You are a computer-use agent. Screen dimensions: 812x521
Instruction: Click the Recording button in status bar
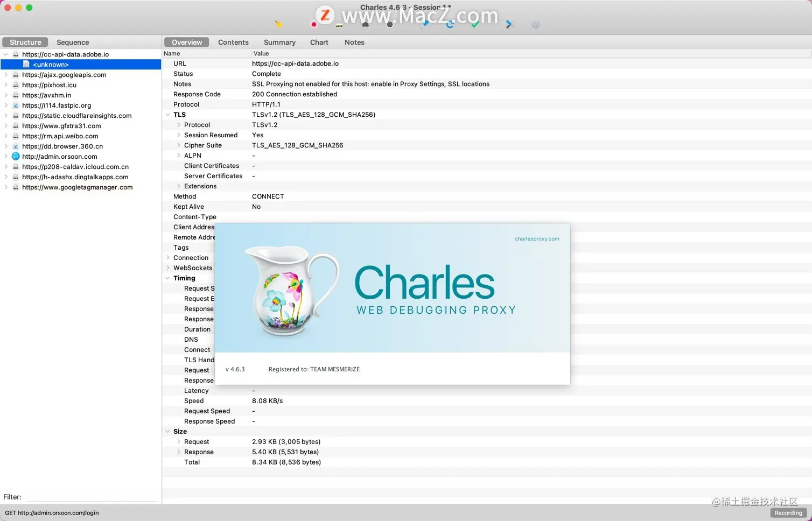[x=788, y=513]
